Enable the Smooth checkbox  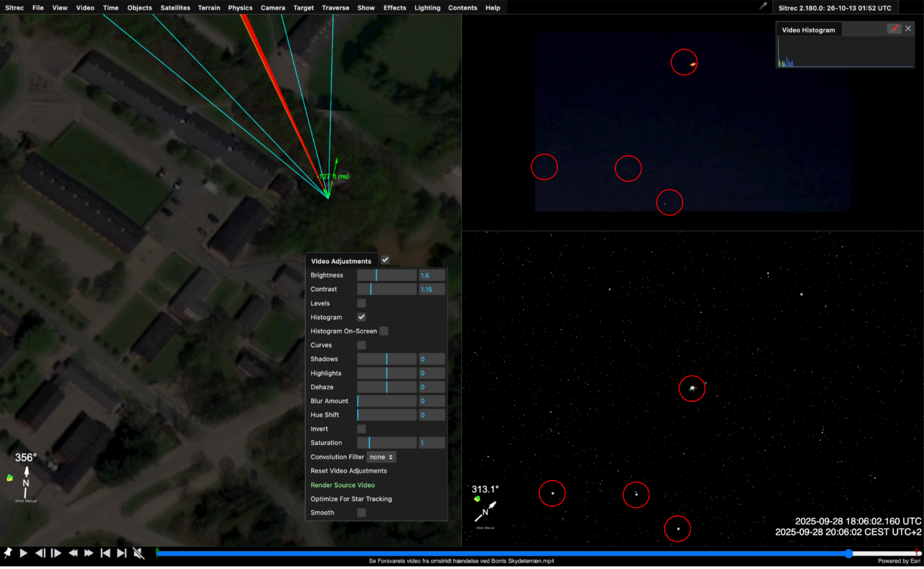[x=362, y=512]
